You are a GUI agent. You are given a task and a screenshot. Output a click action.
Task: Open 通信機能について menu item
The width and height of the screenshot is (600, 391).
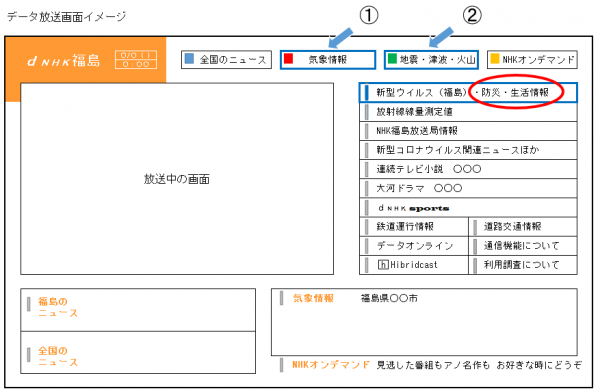click(523, 246)
